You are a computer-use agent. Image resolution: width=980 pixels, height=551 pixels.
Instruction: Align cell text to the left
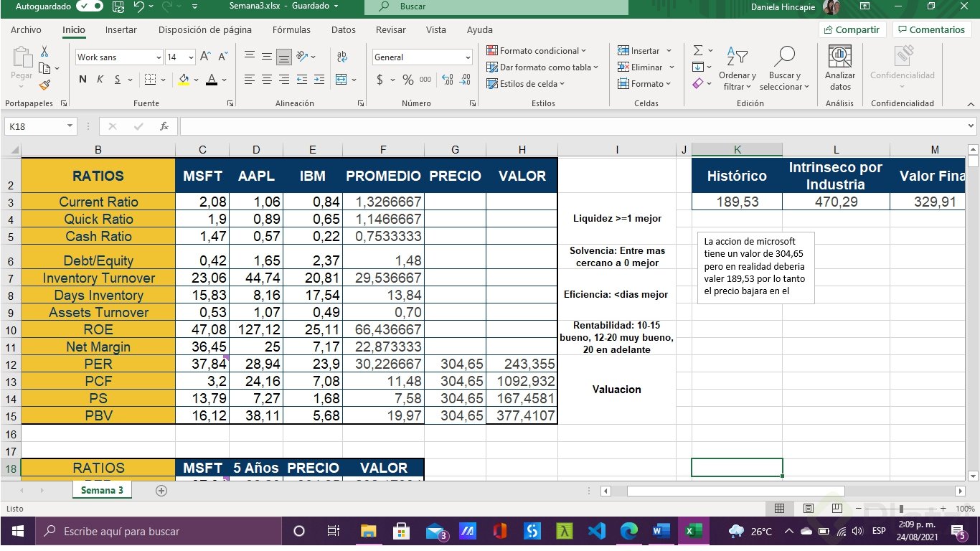click(250, 80)
